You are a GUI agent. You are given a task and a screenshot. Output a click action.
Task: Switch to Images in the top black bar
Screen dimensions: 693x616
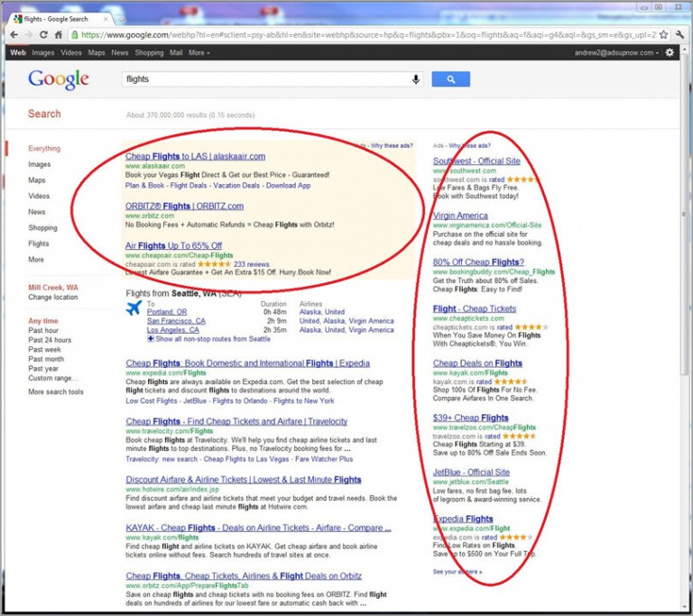(43, 53)
